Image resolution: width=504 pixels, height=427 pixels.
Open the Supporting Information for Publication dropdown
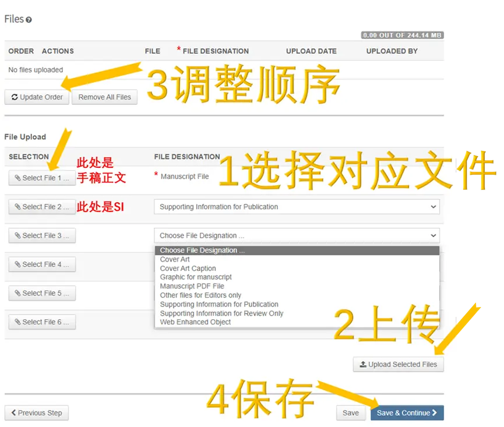(297, 207)
